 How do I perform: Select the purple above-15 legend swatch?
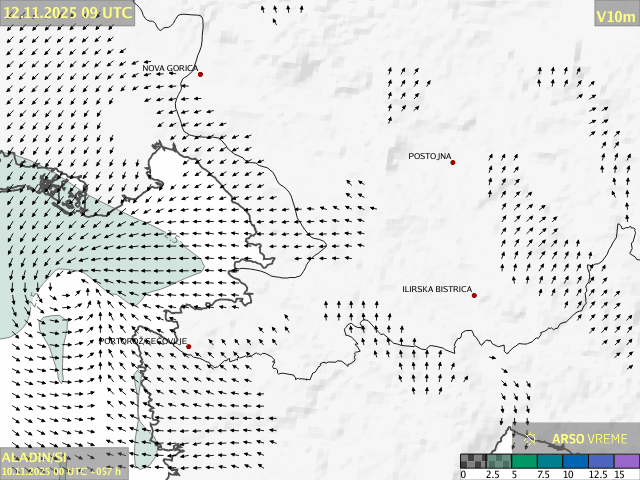[625, 461]
